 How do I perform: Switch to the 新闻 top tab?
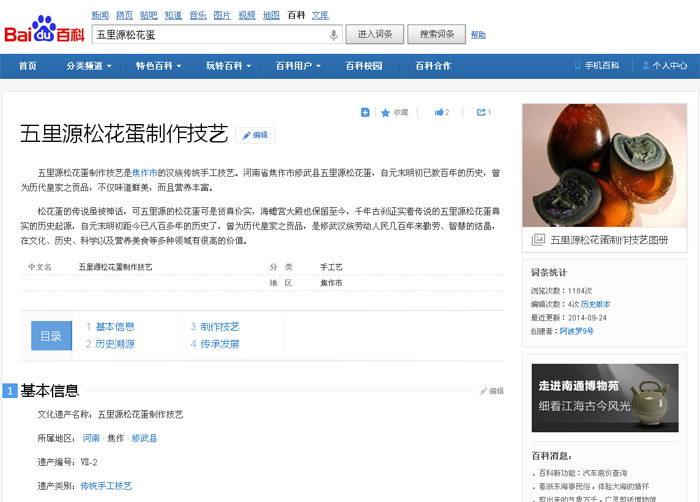[x=100, y=16]
